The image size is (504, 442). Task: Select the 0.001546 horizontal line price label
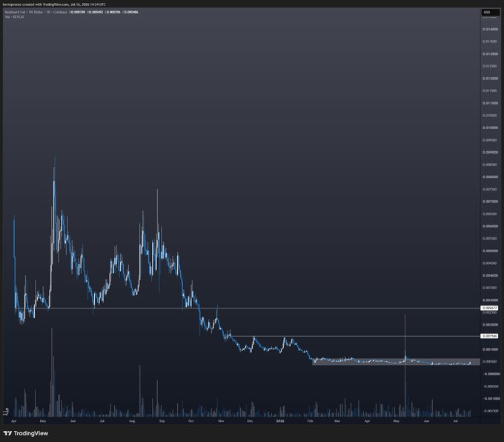pos(489,336)
